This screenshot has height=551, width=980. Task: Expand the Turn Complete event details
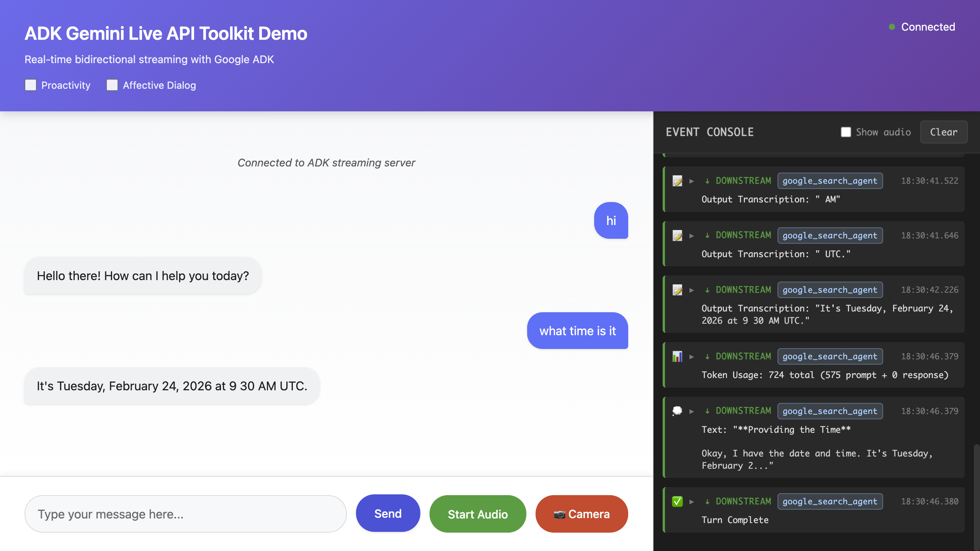point(692,502)
